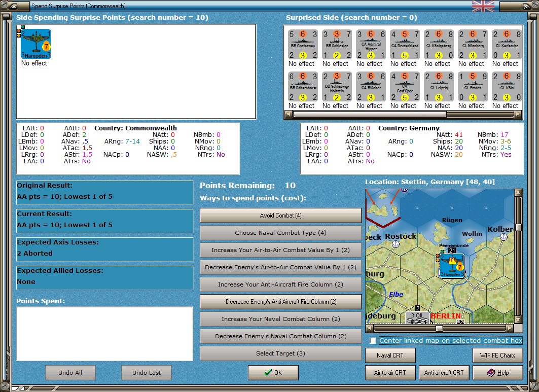This screenshot has height=392, width=539.
Task: Click the map's horizontal scroll thumb
Action: click(439, 328)
